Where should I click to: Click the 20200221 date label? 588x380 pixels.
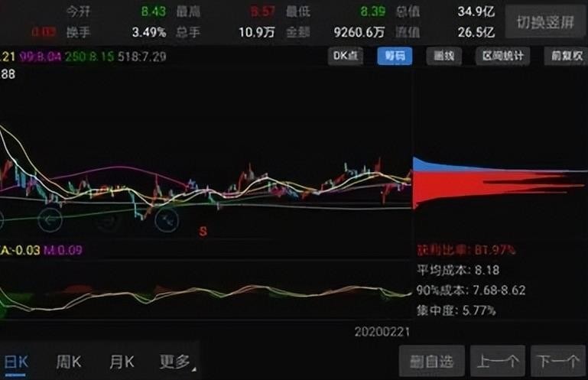(382, 332)
